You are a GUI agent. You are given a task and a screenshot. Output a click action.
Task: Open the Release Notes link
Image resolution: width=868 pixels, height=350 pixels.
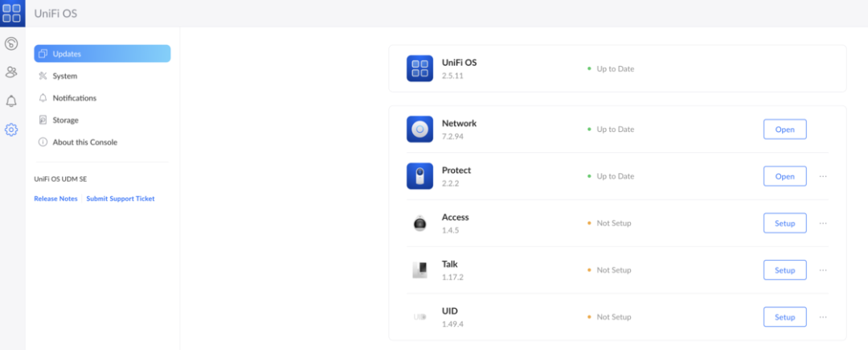tap(56, 198)
